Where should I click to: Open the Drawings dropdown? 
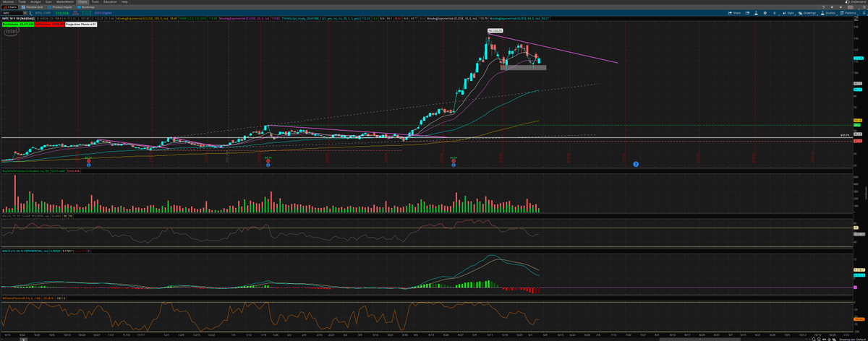(807, 12)
